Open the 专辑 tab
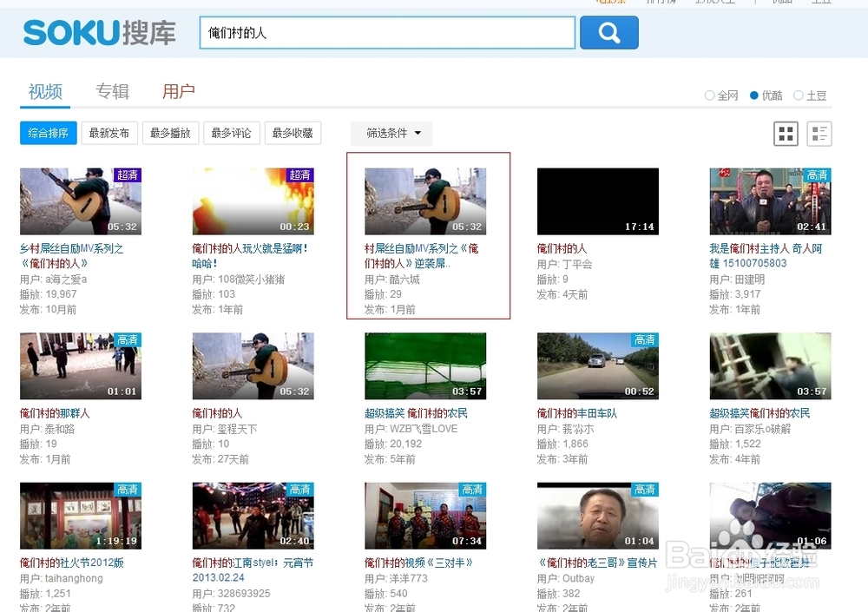The height and width of the screenshot is (612, 868). click(112, 91)
